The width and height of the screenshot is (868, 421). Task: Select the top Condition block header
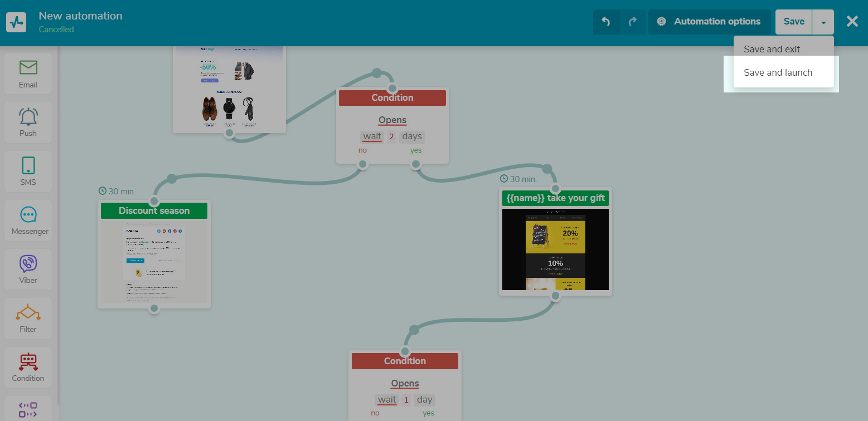click(x=392, y=98)
